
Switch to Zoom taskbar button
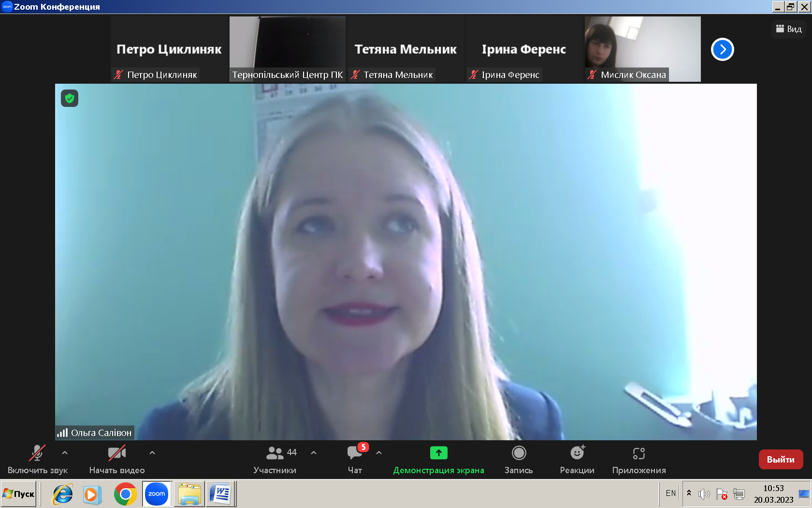157,494
